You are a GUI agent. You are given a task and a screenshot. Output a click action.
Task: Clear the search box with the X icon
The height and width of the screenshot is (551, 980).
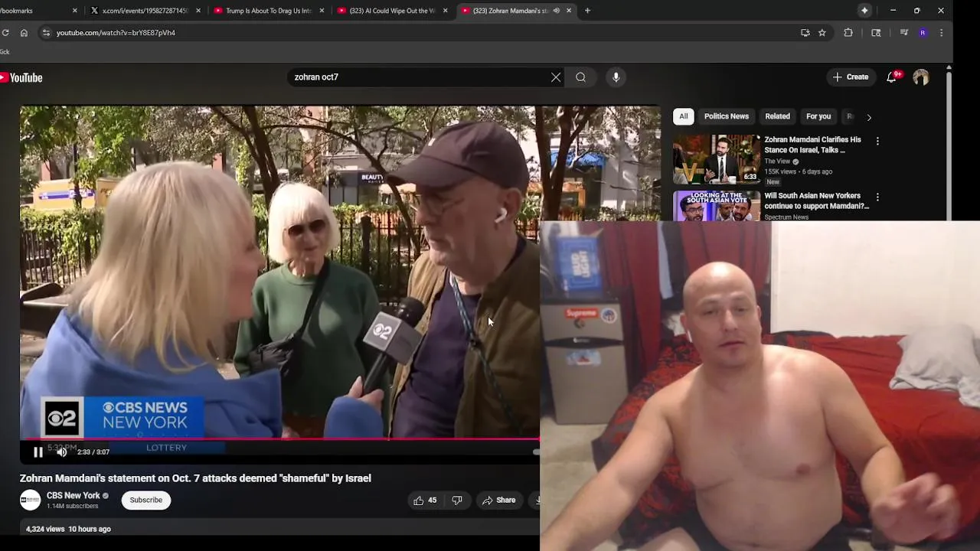[x=556, y=77]
